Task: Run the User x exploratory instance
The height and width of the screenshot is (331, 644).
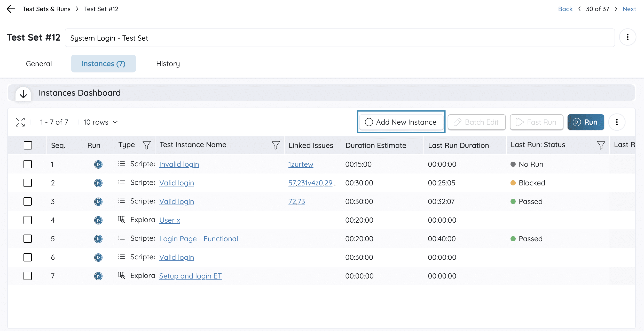Action: pyautogui.click(x=98, y=220)
